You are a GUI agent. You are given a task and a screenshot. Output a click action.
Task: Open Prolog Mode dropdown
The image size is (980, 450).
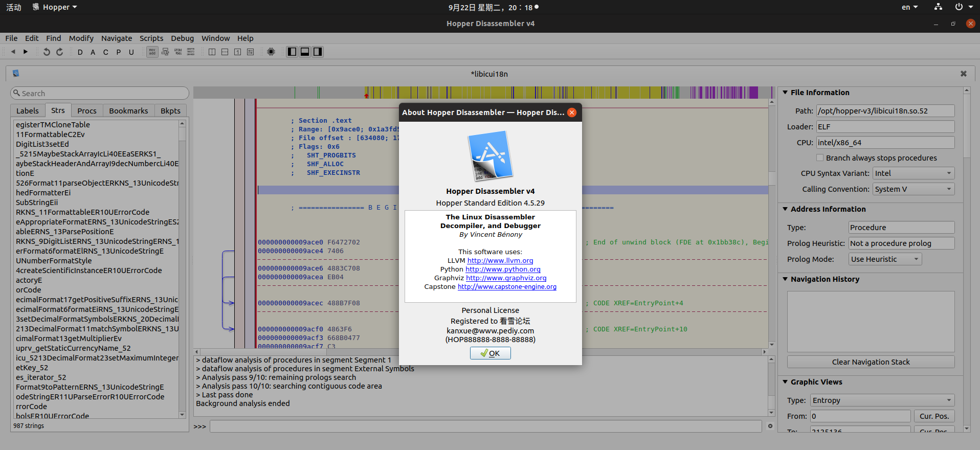pos(885,259)
